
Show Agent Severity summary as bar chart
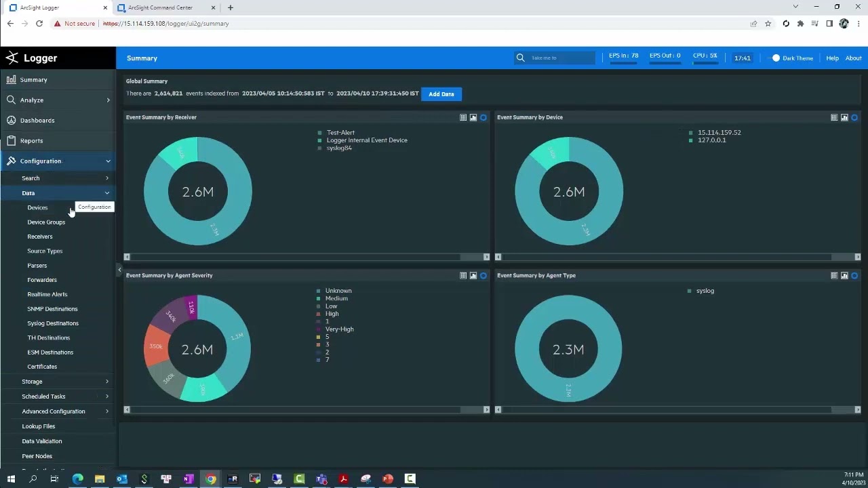pyautogui.click(x=473, y=275)
